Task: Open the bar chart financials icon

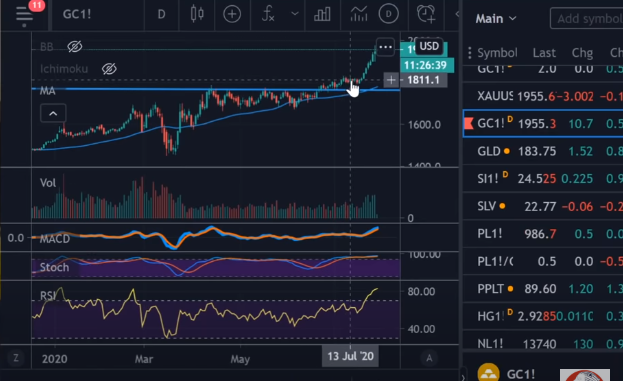Action: [322, 14]
